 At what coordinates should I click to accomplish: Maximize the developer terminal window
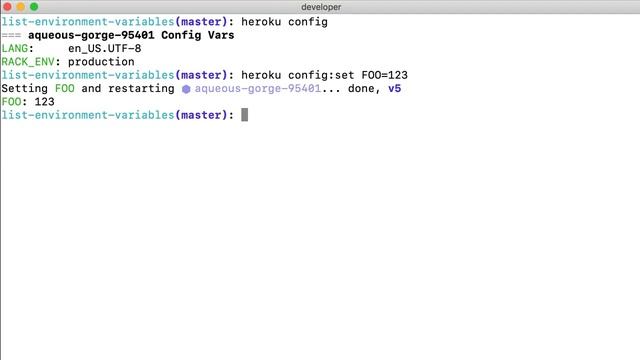(x=34, y=7)
